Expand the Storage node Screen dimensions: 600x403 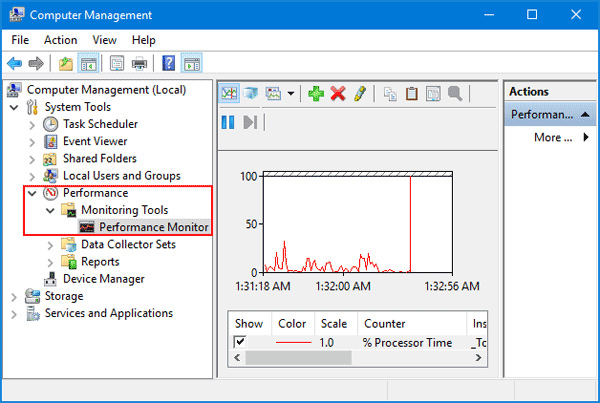point(14,297)
